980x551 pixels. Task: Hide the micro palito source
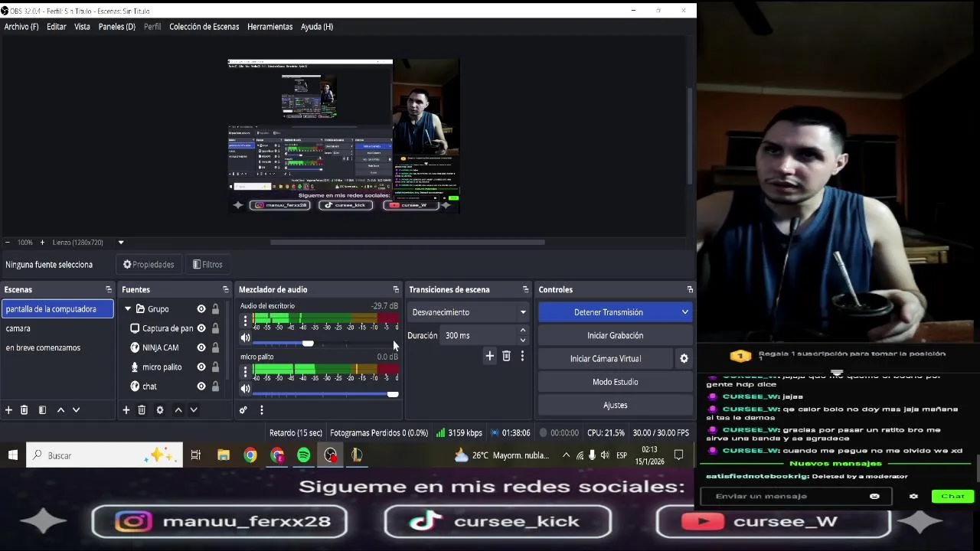point(201,367)
